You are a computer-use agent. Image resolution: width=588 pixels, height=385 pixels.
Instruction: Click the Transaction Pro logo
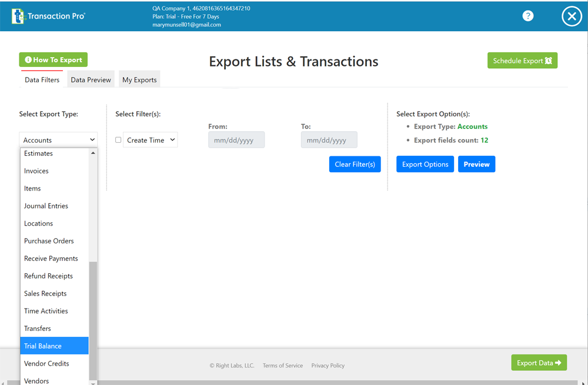(x=48, y=16)
